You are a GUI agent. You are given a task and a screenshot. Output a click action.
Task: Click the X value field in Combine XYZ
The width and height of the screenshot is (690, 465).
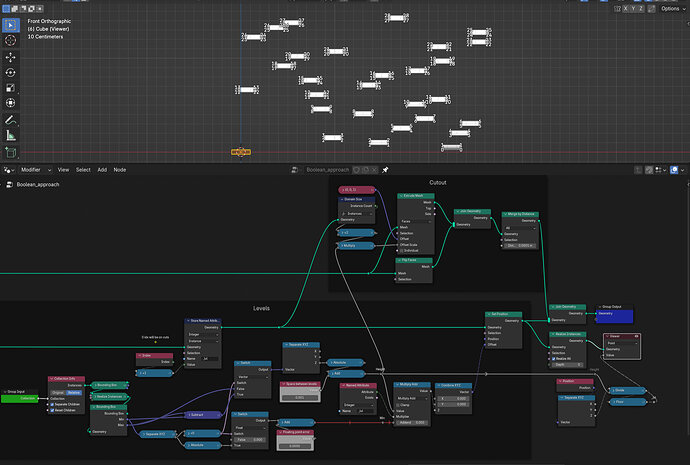[454, 399]
